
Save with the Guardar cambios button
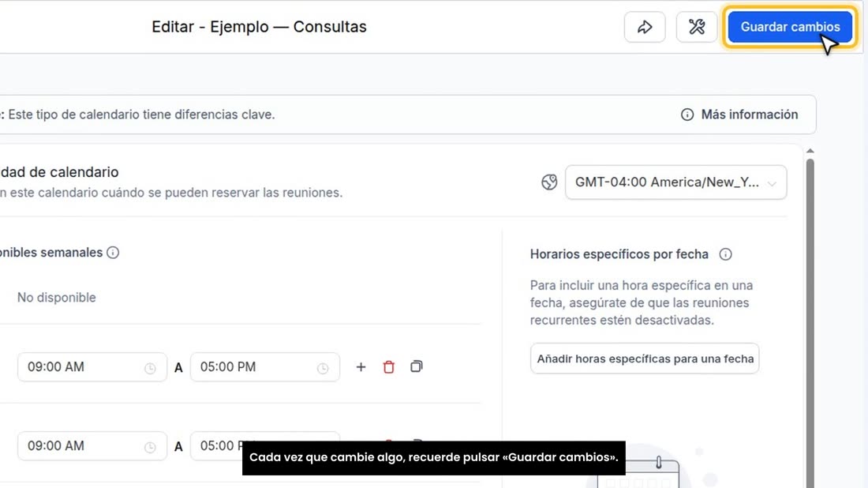click(x=789, y=27)
